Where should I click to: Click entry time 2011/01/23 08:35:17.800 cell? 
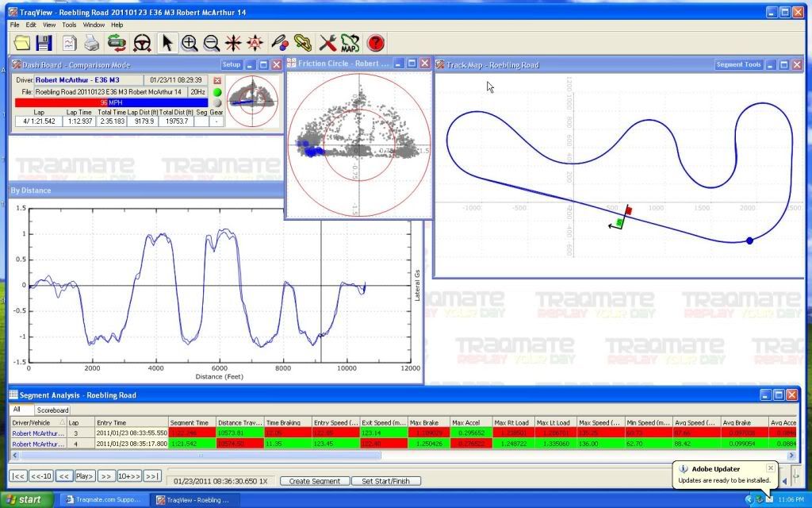(x=131, y=444)
